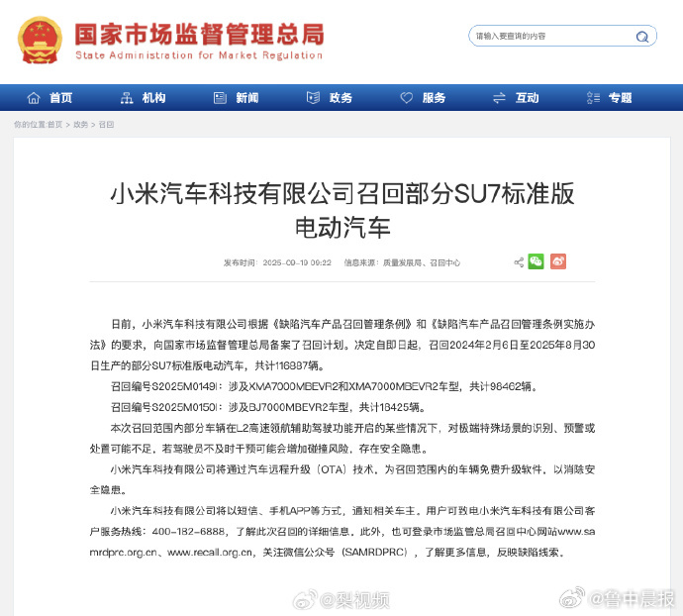Viewport: 683px width, 616px height.
Task: Click the recall number S2025M0150I
Action: tap(185, 407)
